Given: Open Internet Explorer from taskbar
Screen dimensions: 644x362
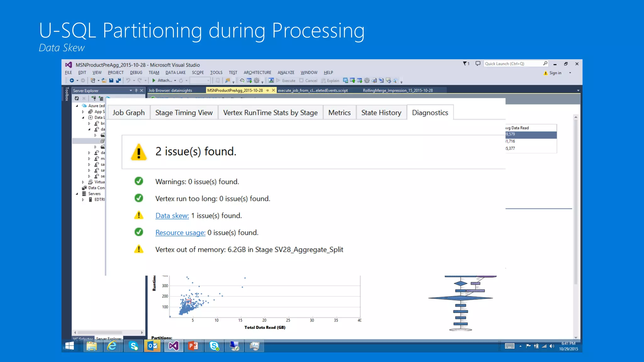Looking at the screenshot, I should click(x=112, y=346).
